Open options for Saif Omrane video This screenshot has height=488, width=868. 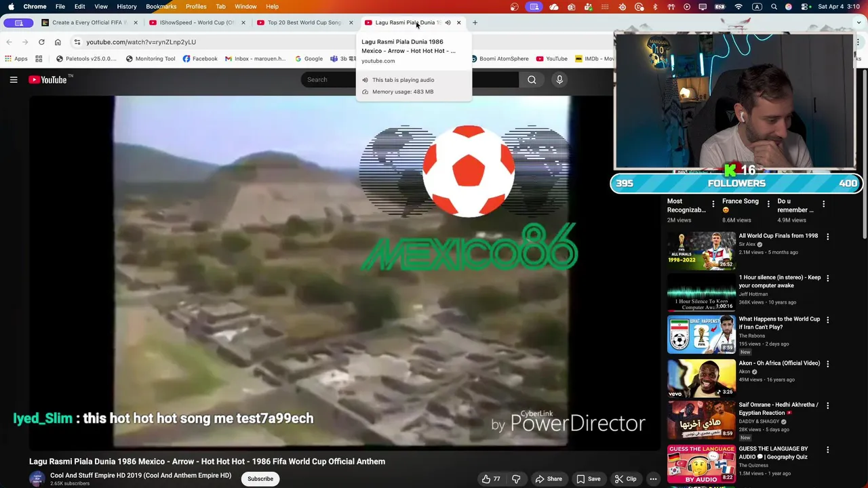(827, 405)
